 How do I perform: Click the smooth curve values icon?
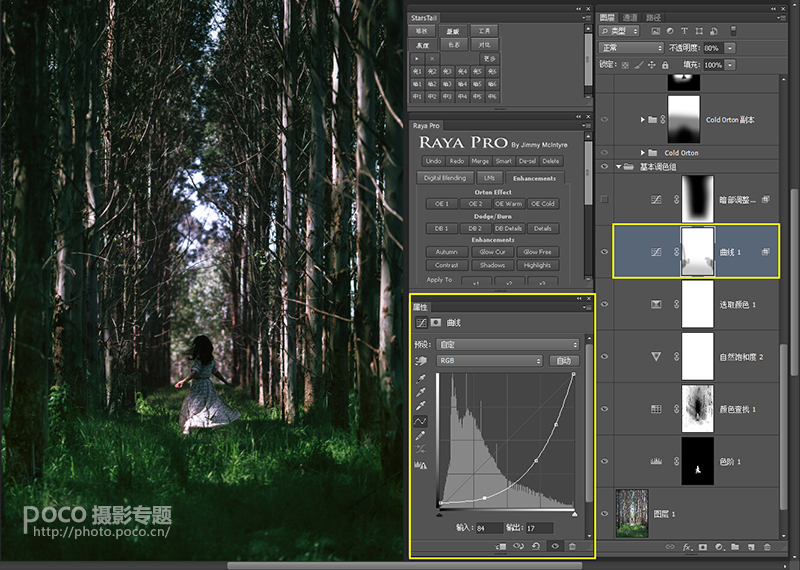[x=420, y=450]
